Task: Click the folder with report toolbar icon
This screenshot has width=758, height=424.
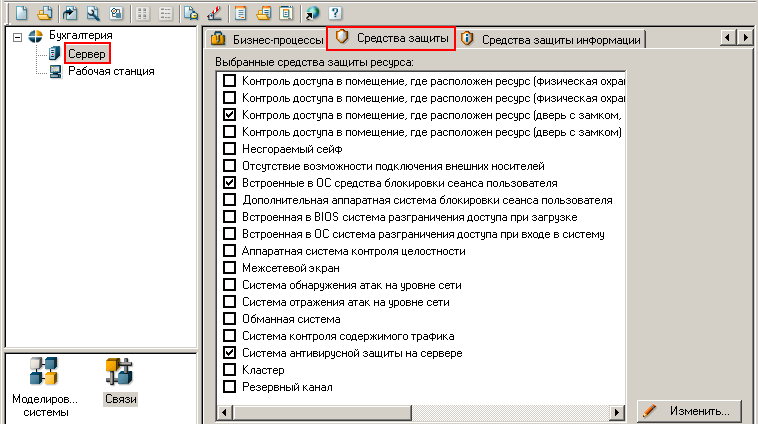Action: [x=263, y=13]
